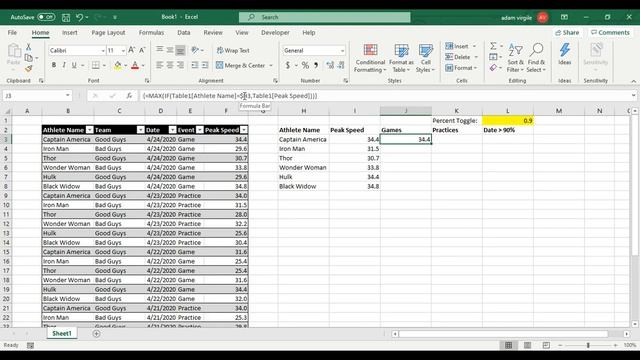640x360 pixels.
Task: Open Find & Select menu
Action: tap(536, 58)
